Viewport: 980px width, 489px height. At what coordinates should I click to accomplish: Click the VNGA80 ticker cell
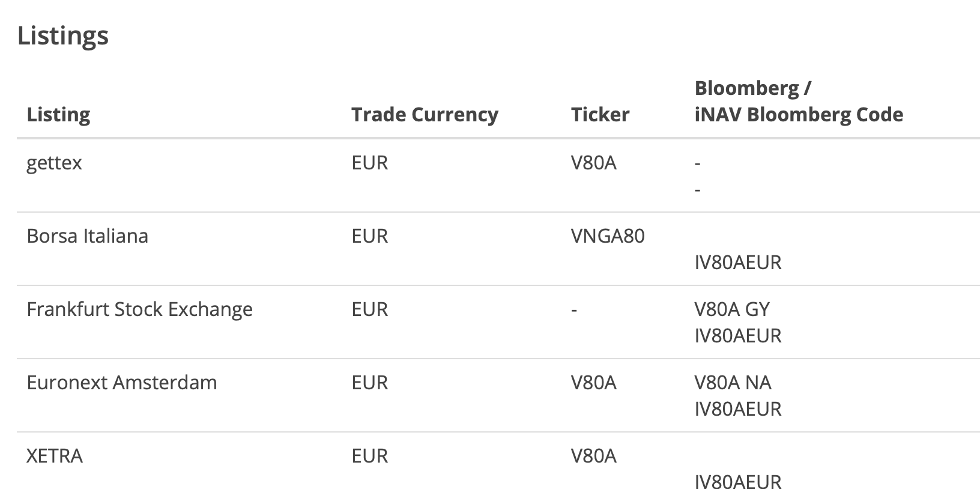pos(608,235)
